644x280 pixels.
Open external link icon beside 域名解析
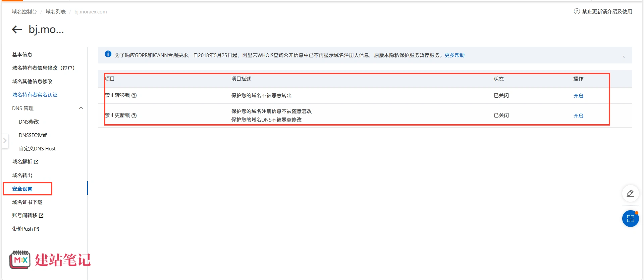(36, 162)
